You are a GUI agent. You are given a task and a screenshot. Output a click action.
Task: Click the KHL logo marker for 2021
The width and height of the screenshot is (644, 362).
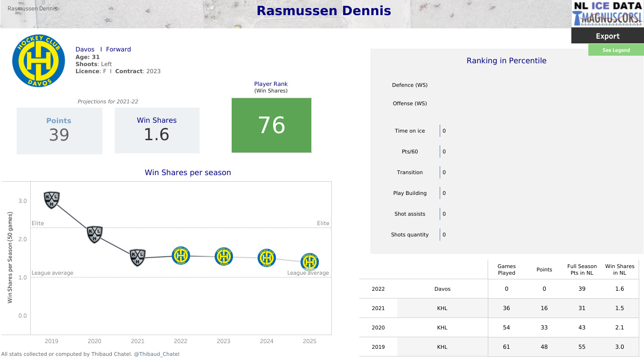(x=137, y=258)
